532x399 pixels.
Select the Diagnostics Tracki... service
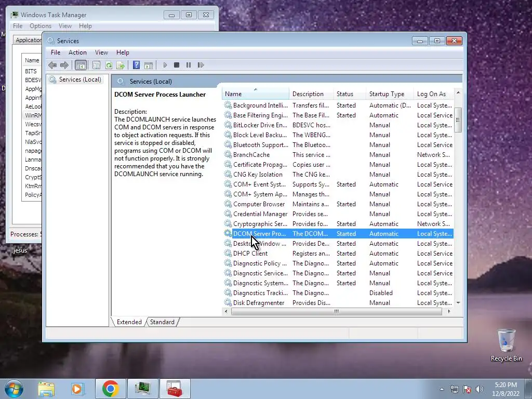click(x=338, y=293)
